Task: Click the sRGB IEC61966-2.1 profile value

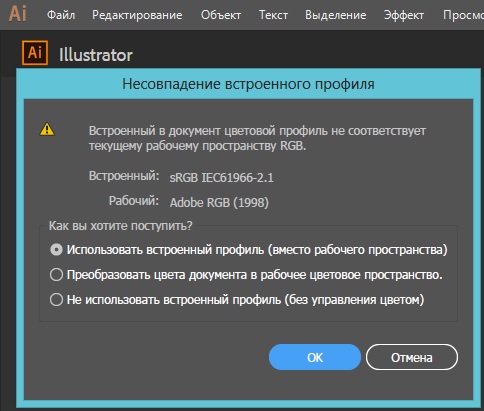Action: (x=222, y=177)
